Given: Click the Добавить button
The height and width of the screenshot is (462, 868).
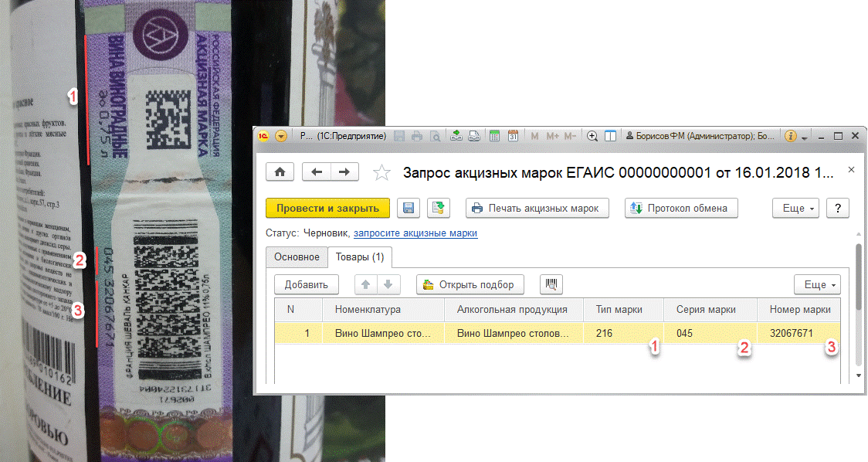Looking at the screenshot, I should pos(306,285).
